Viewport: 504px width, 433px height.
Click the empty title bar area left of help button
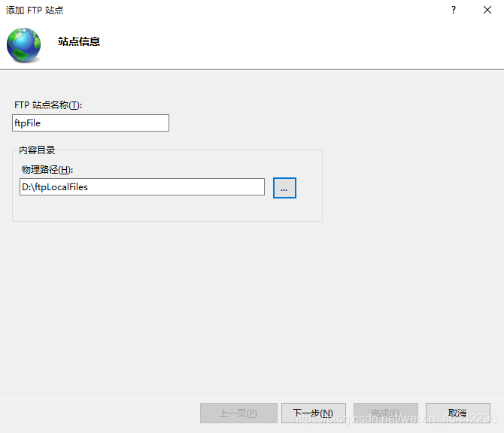click(263, 11)
